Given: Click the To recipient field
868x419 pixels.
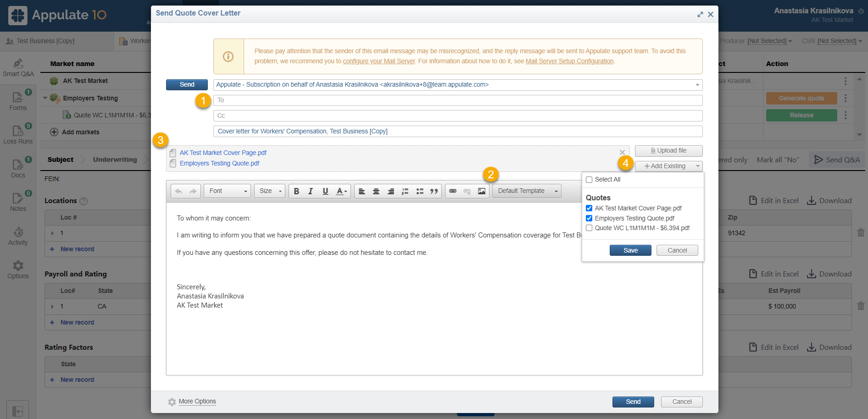Looking at the screenshot, I should click(x=458, y=100).
